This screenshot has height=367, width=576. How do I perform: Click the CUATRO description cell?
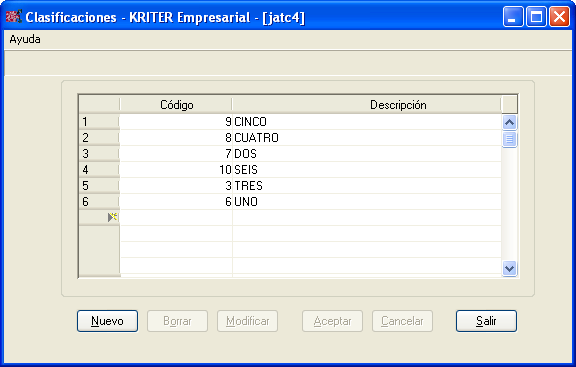[367, 138]
